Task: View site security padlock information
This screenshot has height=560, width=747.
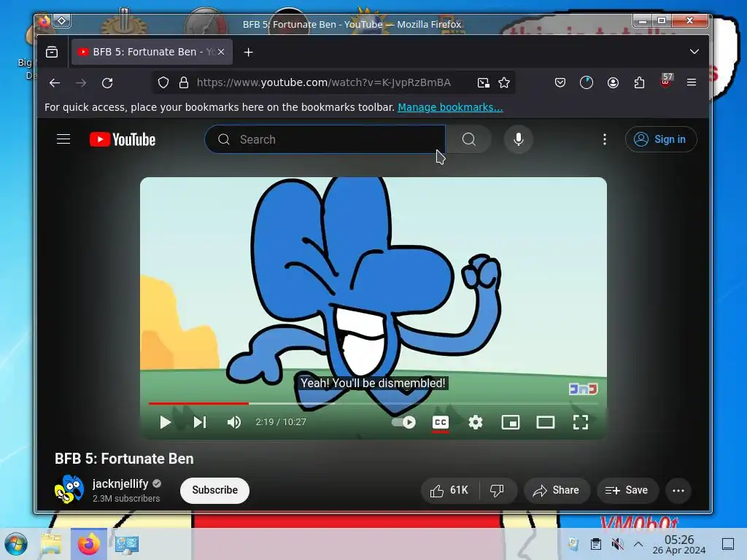Action: 183,83
